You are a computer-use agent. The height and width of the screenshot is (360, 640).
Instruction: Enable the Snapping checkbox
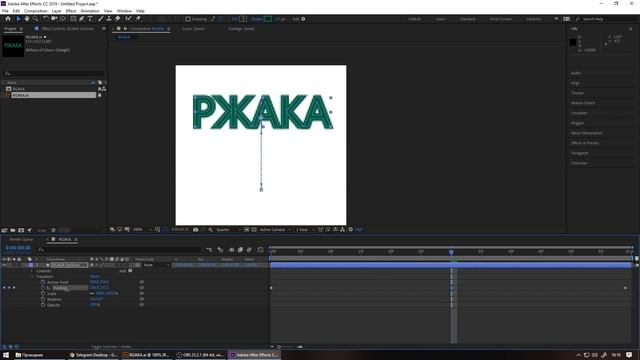pos(188,19)
